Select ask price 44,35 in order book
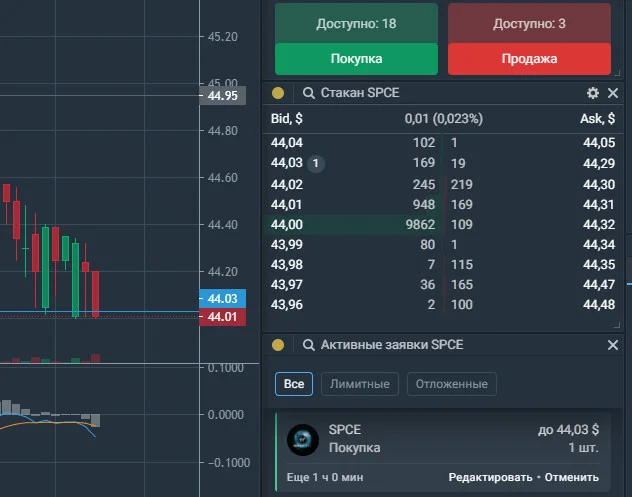The image size is (632, 497). point(599,265)
